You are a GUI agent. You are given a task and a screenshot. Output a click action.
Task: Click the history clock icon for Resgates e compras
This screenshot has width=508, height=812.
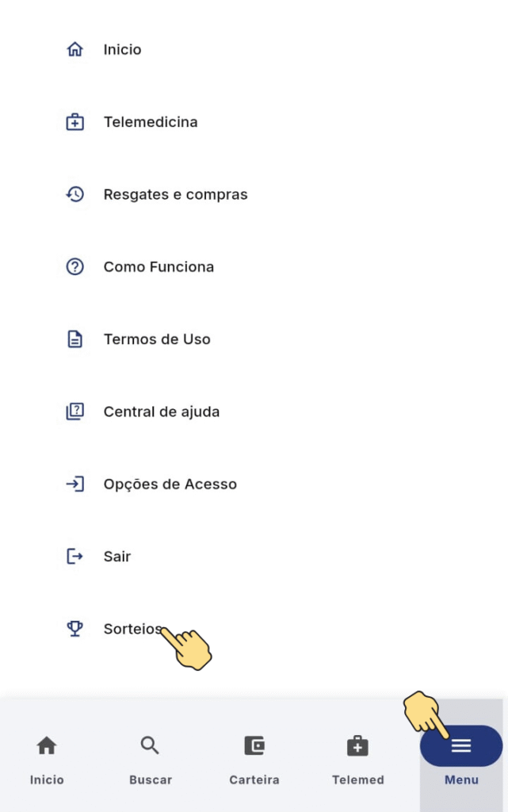[75, 194]
